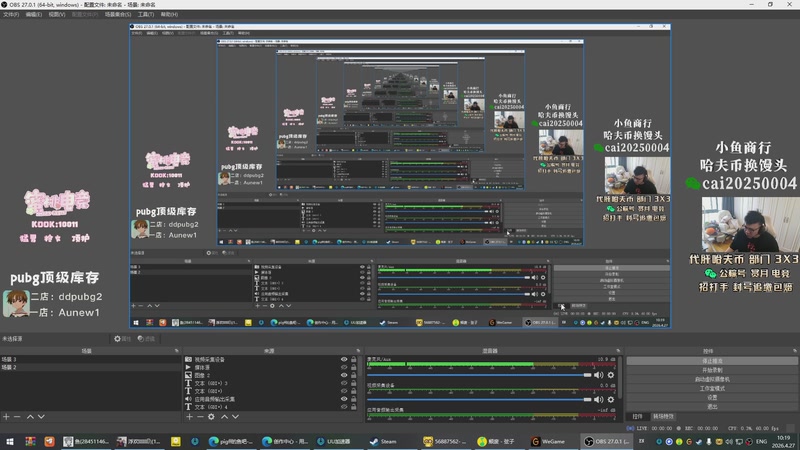Open 麦克风/Aux audio settings gear
The image size is (800, 450).
(611, 375)
